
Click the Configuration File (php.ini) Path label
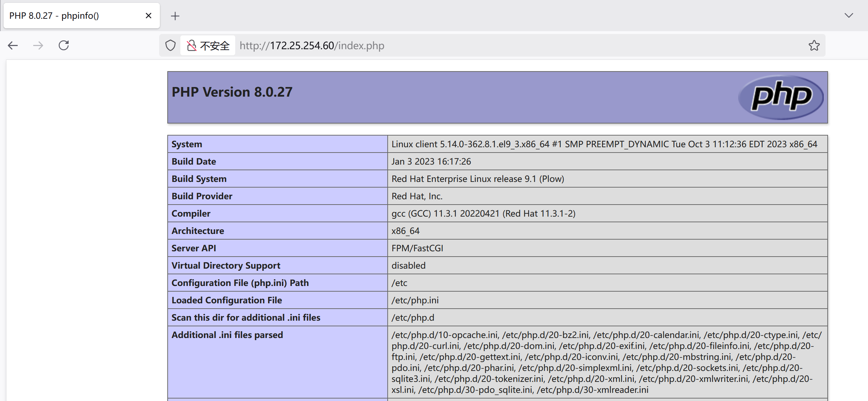point(240,283)
